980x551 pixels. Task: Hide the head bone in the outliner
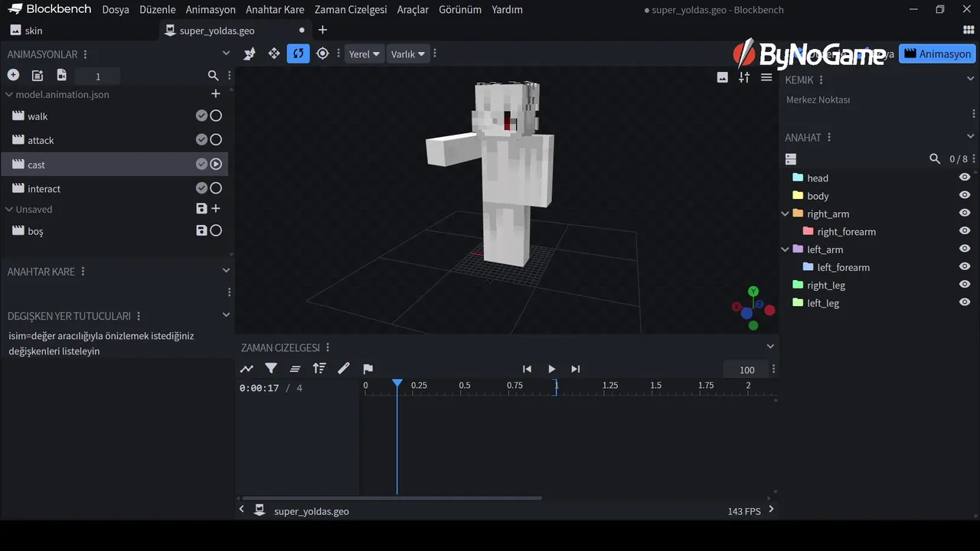coord(965,178)
